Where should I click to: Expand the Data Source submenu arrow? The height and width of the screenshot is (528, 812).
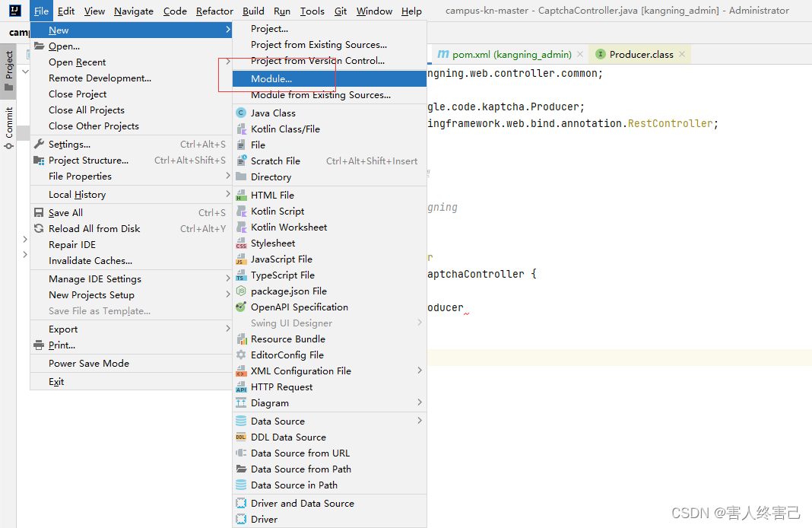click(420, 421)
